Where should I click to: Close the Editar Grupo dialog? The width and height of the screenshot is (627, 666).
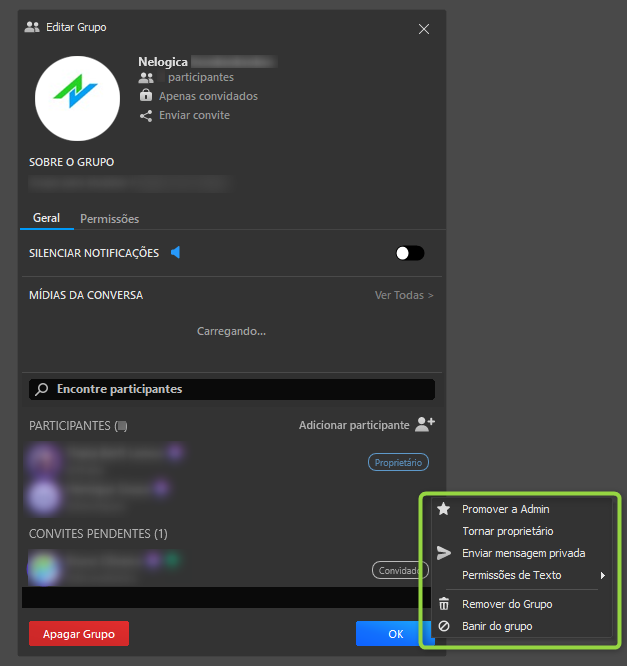[x=424, y=29]
